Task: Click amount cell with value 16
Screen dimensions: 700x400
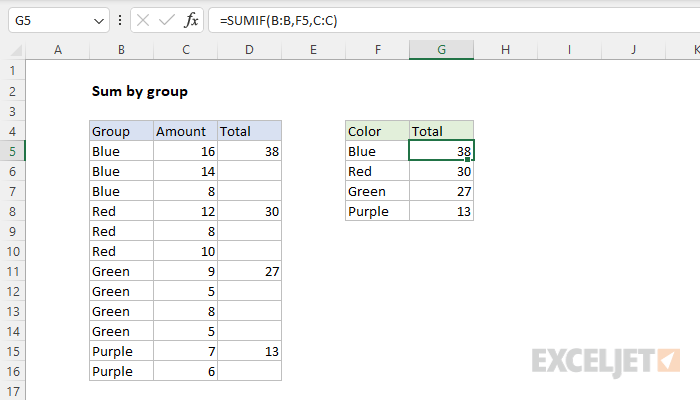Action: tap(186, 151)
